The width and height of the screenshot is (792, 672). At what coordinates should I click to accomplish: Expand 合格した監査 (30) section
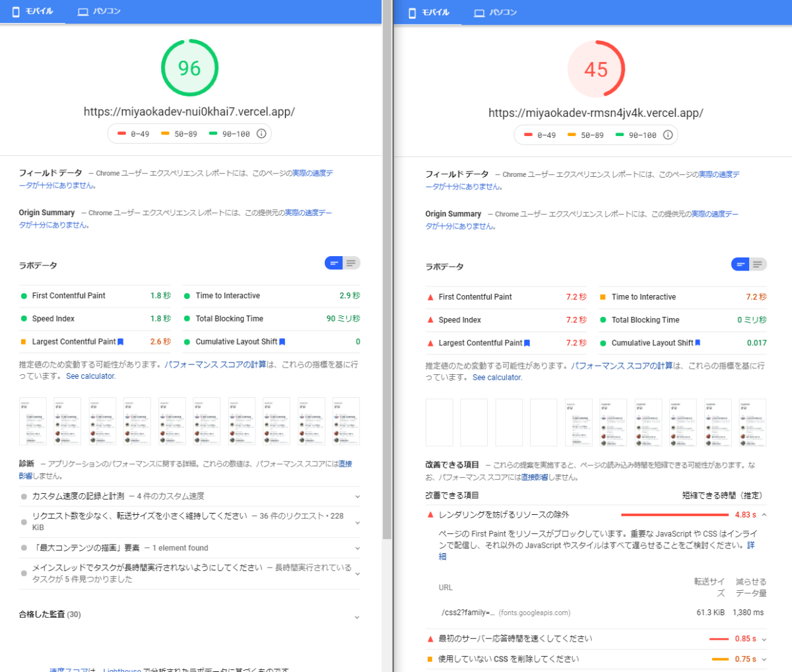(x=190, y=615)
